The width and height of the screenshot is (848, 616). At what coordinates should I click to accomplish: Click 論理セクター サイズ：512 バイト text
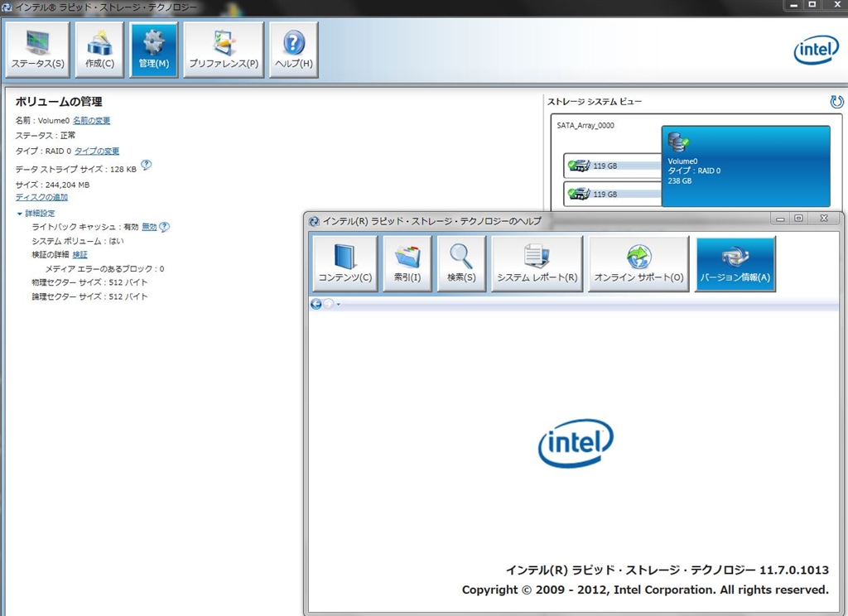click(89, 296)
